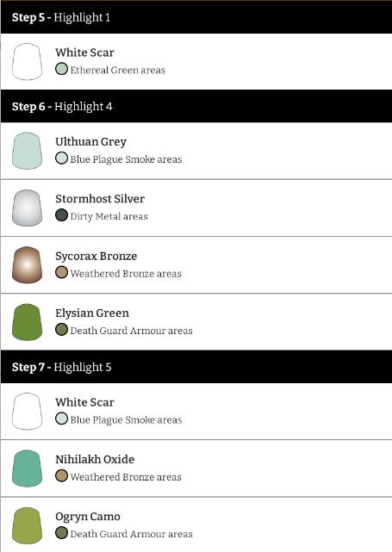Select the Sycorax Bronze paint pot icon
The height and width of the screenshot is (552, 392).
pyautogui.click(x=27, y=264)
